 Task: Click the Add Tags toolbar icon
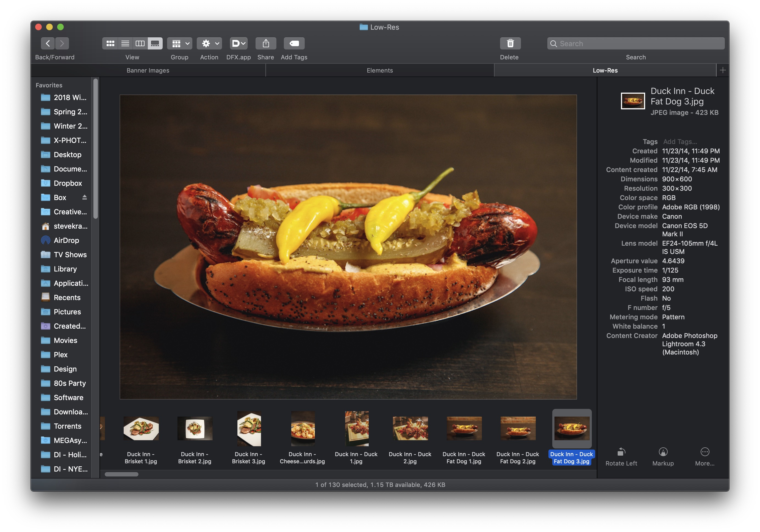294,43
